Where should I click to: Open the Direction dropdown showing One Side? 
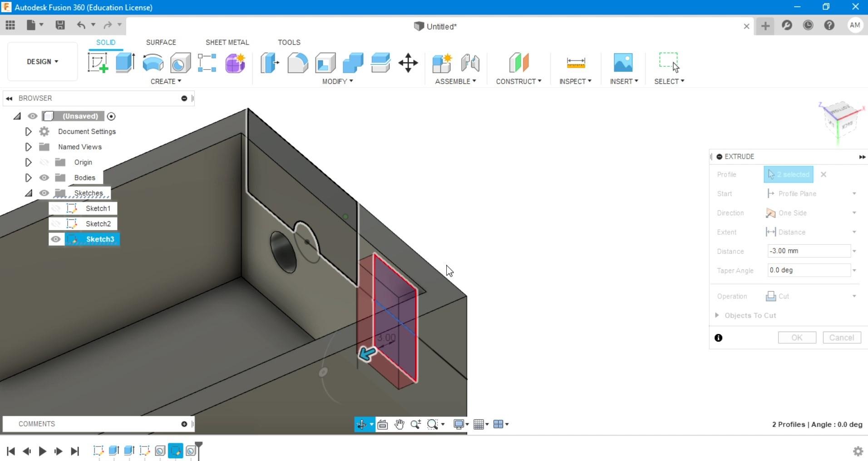[x=812, y=213]
